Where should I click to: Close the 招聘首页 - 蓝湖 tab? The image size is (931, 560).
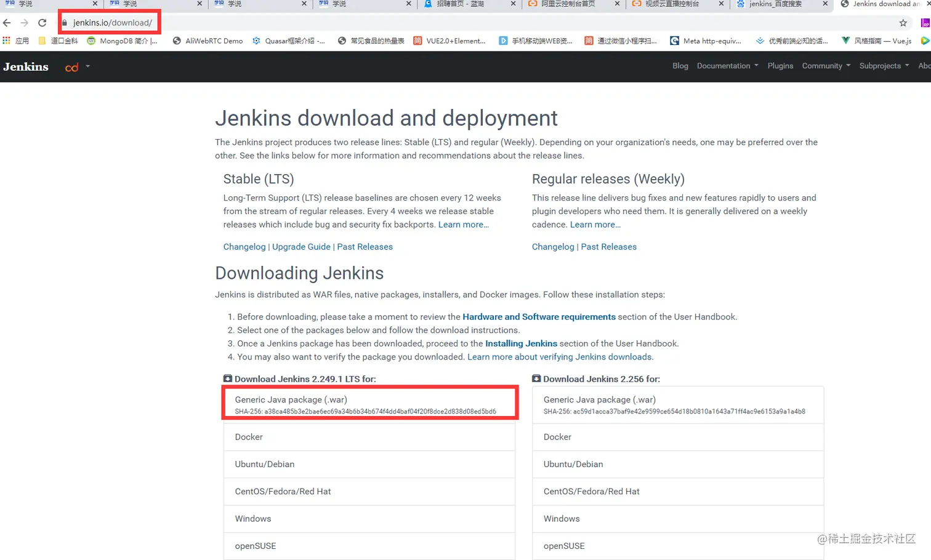click(x=514, y=4)
